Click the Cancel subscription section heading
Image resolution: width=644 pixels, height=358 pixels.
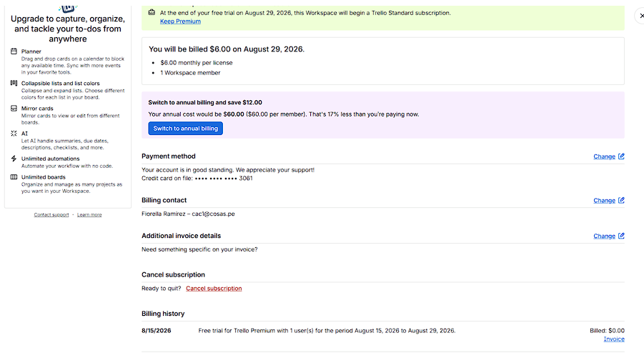click(x=173, y=274)
